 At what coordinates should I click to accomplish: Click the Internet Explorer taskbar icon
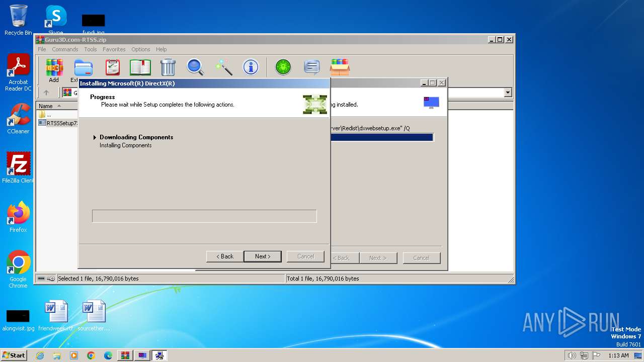point(40,355)
